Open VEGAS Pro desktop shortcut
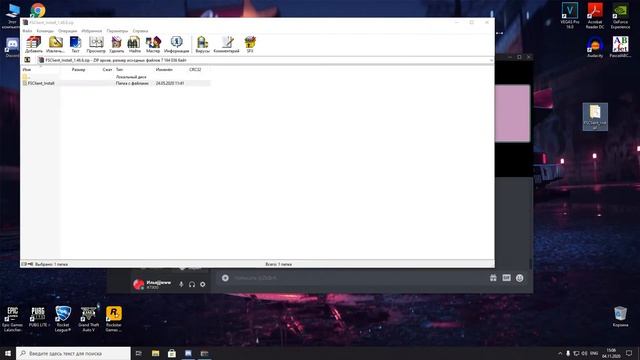 point(569,16)
